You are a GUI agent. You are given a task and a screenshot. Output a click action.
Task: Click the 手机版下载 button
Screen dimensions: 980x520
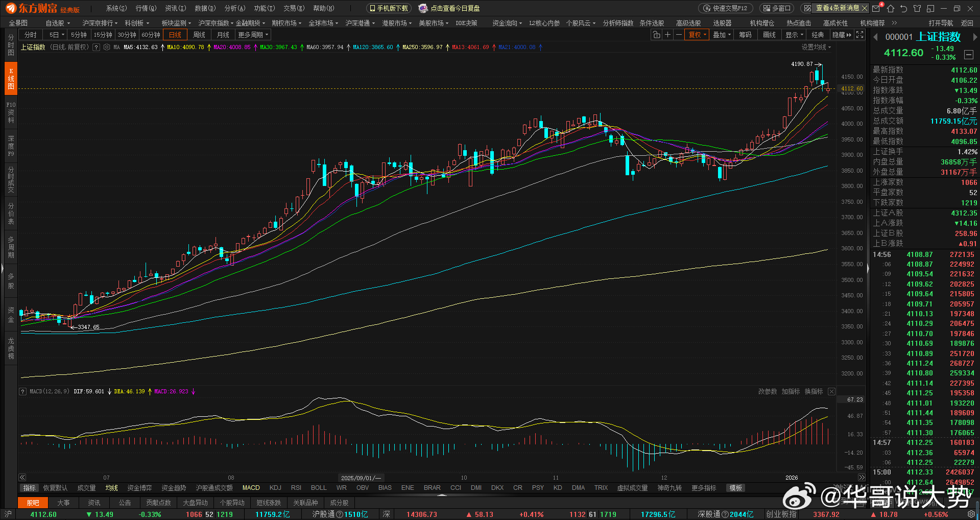click(x=389, y=8)
